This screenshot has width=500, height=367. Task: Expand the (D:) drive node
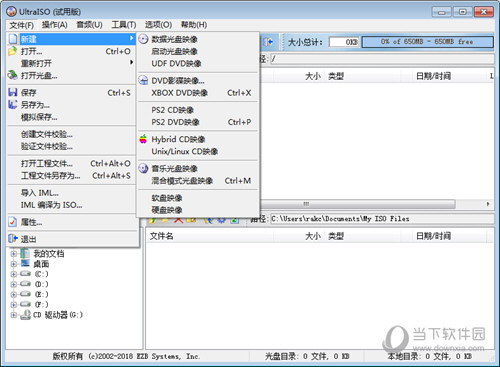[x=14, y=284]
